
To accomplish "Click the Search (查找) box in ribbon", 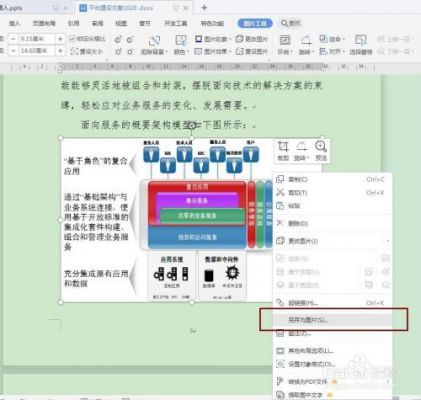I will pos(291,23).
